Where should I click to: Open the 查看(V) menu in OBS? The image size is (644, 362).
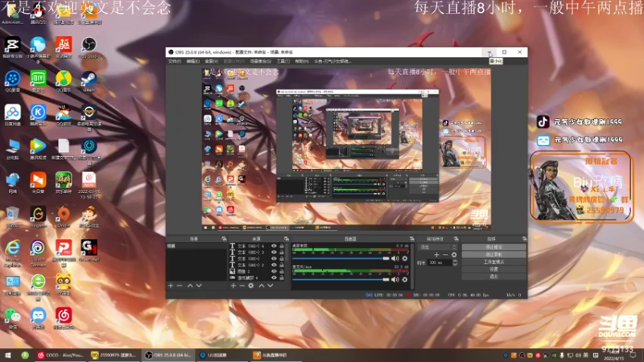pos(212,62)
